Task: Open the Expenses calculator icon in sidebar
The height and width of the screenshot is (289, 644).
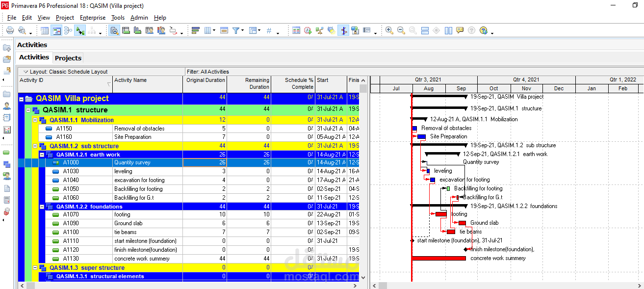Action: (x=7, y=200)
